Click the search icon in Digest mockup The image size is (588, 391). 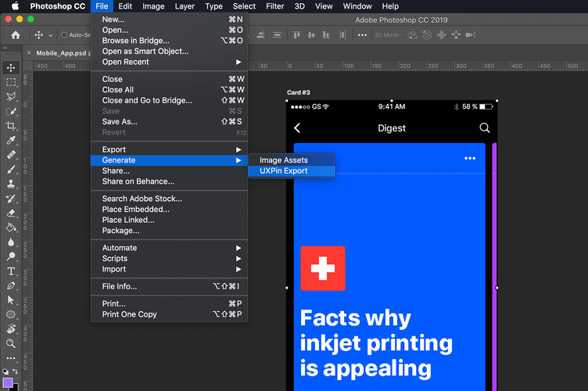coord(485,127)
